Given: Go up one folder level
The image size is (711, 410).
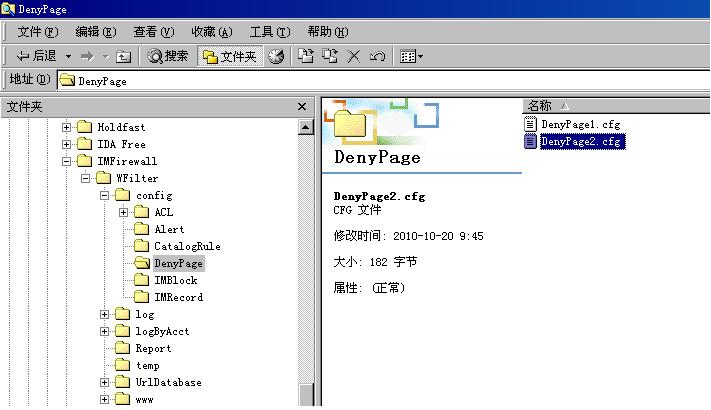Looking at the screenshot, I should point(124,56).
